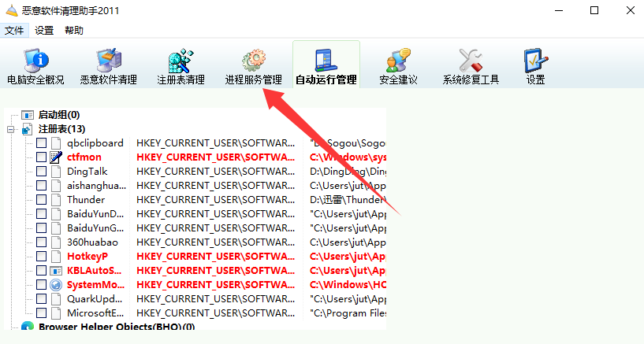The width and height of the screenshot is (644, 344).
Task: Click the Browser Helper Objects node icon
Action: click(x=28, y=327)
